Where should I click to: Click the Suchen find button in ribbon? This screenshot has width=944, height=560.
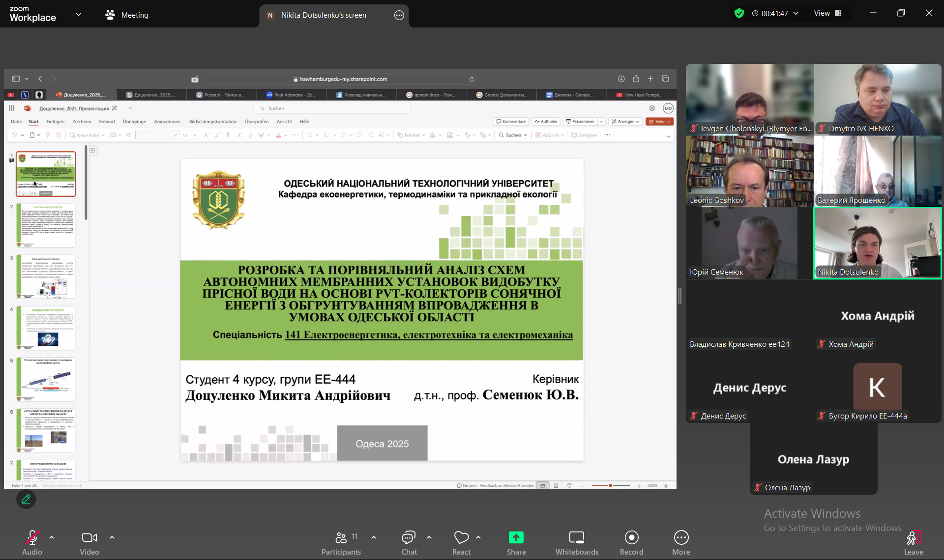(x=513, y=135)
